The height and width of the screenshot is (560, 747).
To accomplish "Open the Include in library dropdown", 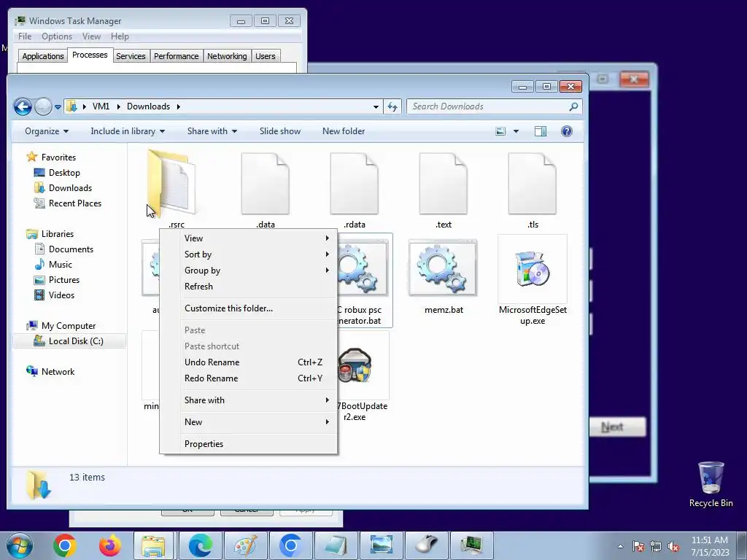I will pyautogui.click(x=128, y=131).
